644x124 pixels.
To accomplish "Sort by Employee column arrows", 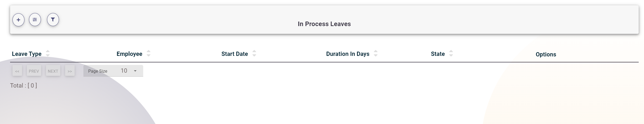I will tap(149, 53).
